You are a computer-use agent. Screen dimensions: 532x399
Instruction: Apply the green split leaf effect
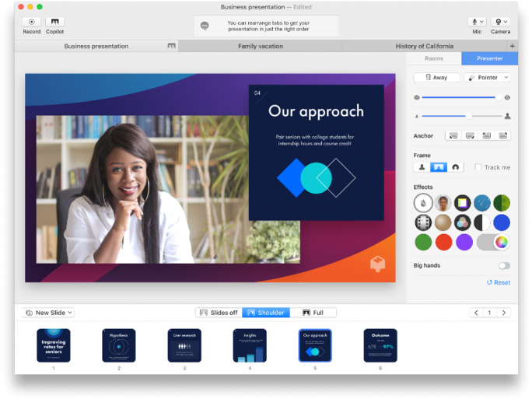coord(502,203)
